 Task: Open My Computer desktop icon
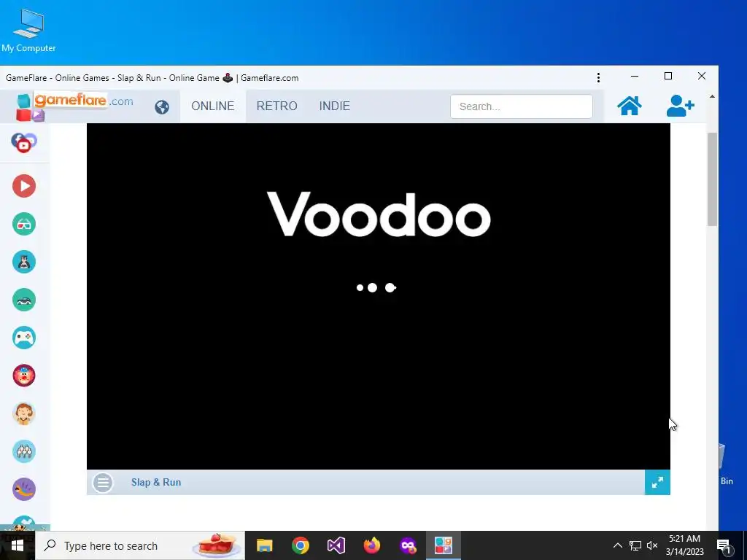coord(28,31)
